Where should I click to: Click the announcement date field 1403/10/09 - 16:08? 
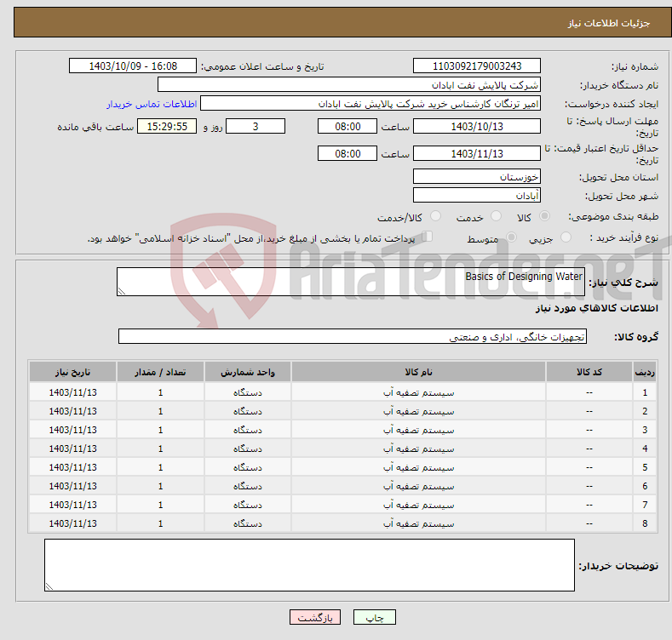(133, 66)
